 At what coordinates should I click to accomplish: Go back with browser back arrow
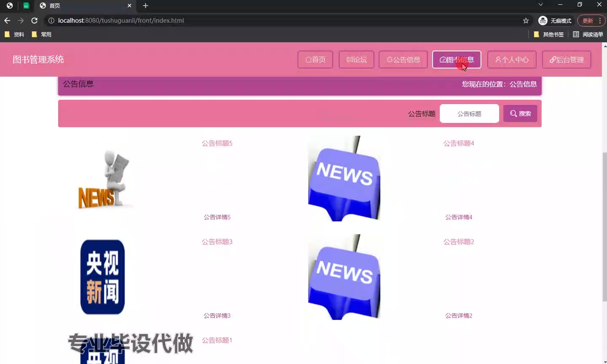[x=7, y=21]
